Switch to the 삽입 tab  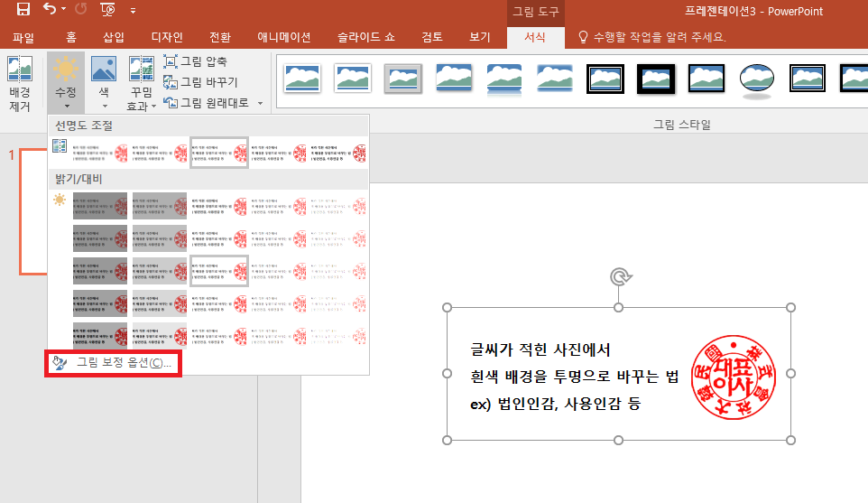pos(114,37)
